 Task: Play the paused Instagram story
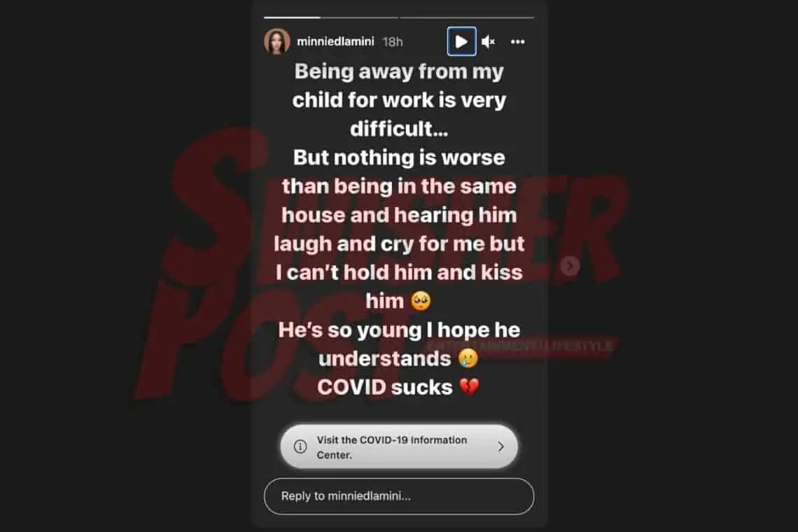point(461,41)
